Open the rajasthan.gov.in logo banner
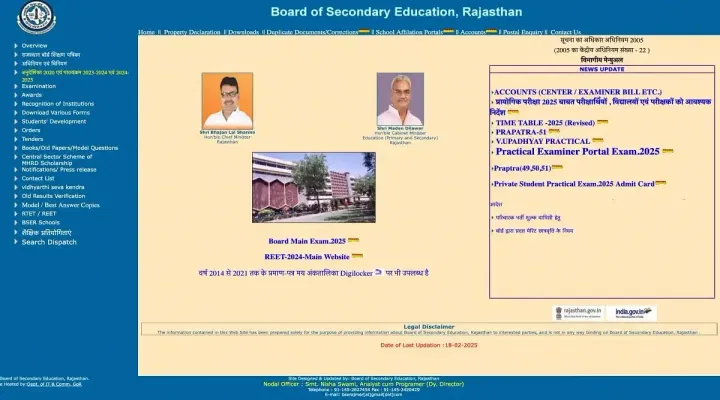This screenshot has width=720, height=400. pyautogui.click(x=579, y=313)
